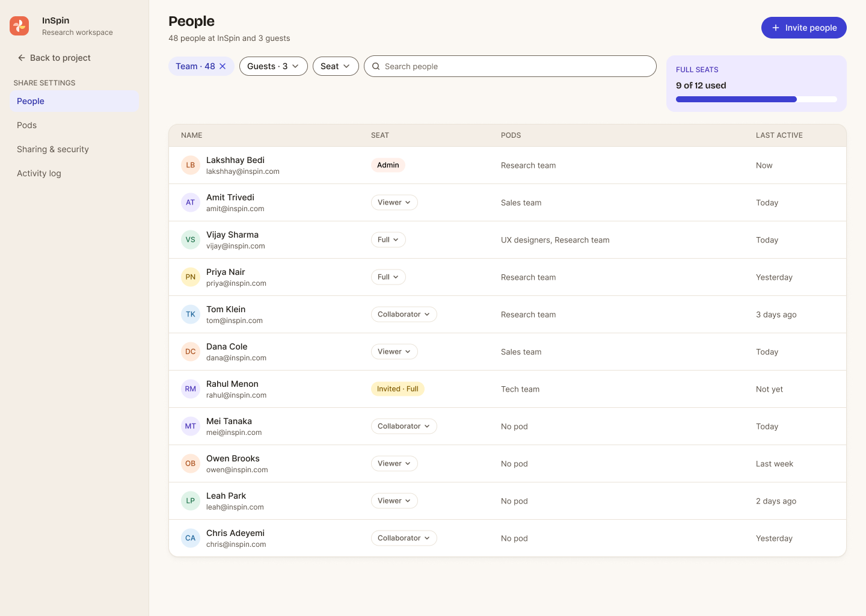Click Chris Adeyemi's CA avatar
866x616 pixels.
pyautogui.click(x=191, y=538)
